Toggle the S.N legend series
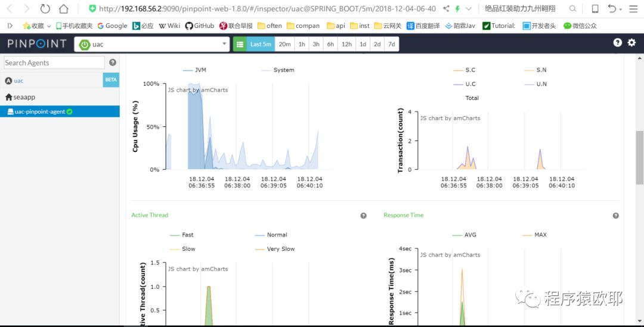Image resolution: width=644 pixels, height=327 pixels. [535, 70]
